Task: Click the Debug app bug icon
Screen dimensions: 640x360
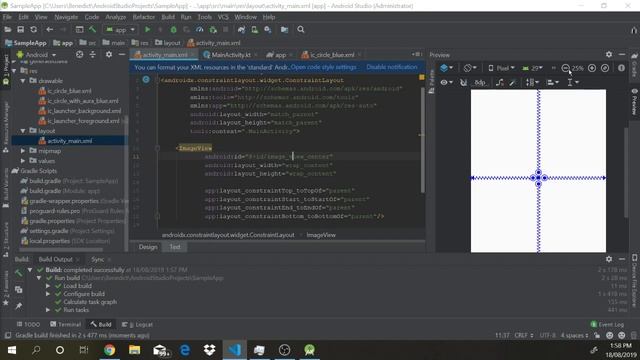Action: tap(173, 29)
